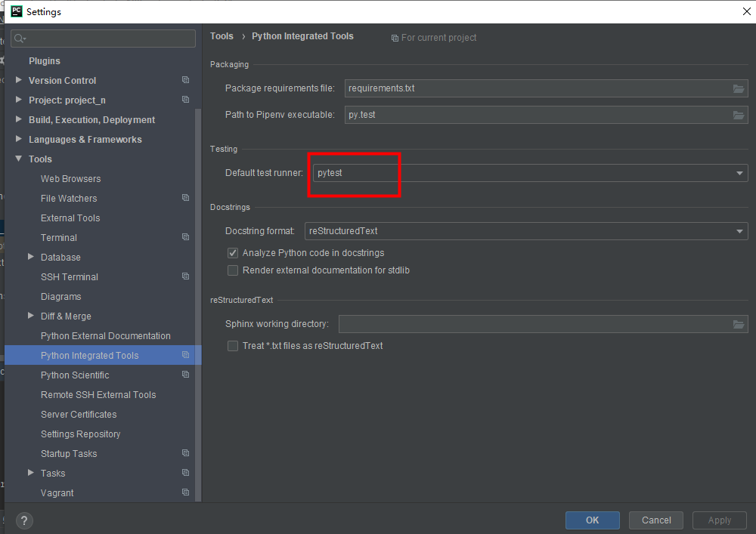
Task: Collapse the Tools tree node
Action: [x=19, y=159]
